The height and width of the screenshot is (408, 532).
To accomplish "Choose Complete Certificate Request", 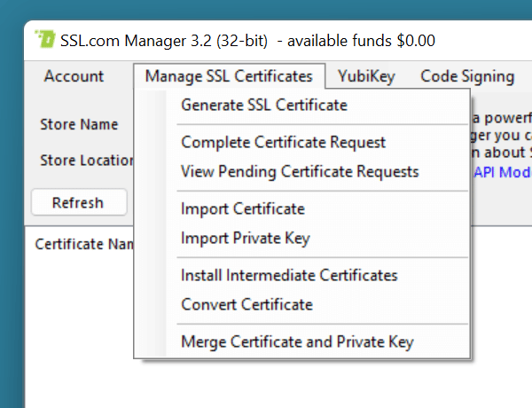I will tap(283, 142).
